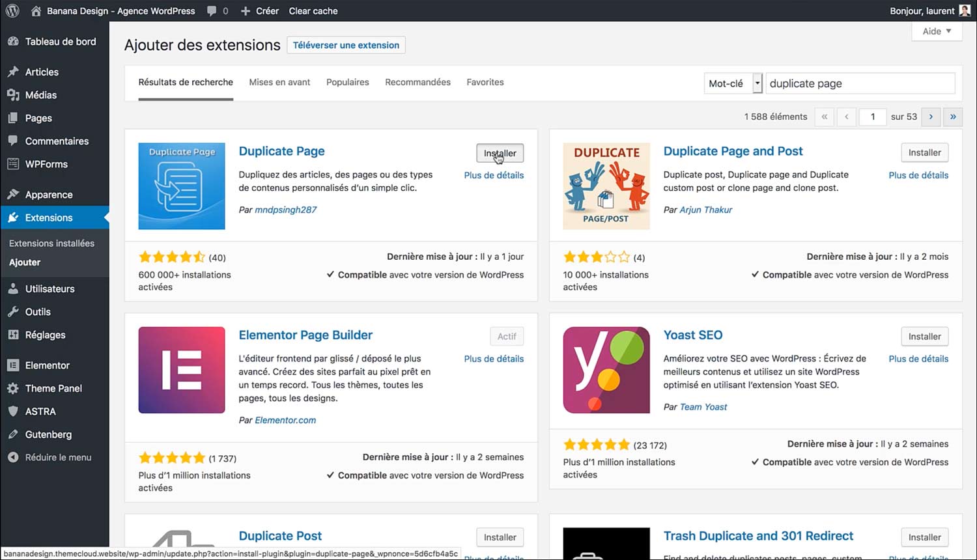Screen dimensions: 977x560
Task: Jump to the last results page arrow
Action: [953, 117]
